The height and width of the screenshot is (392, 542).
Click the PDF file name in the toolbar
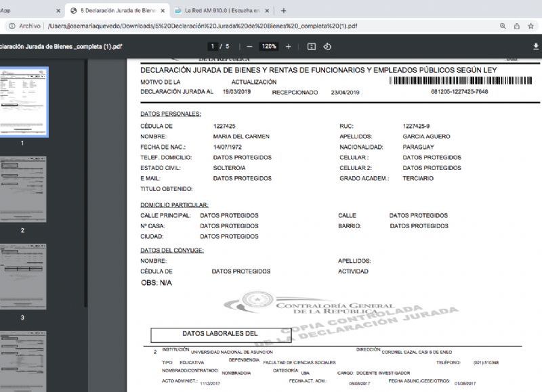click(61, 47)
